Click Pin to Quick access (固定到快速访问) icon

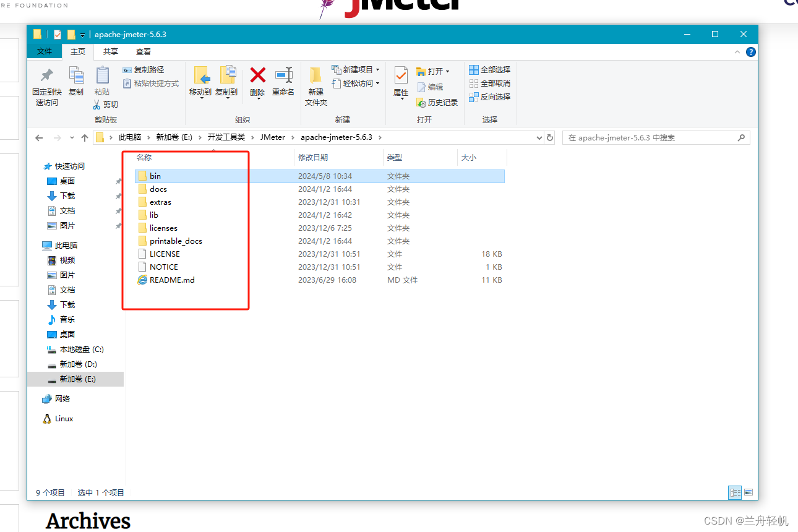[x=46, y=75]
